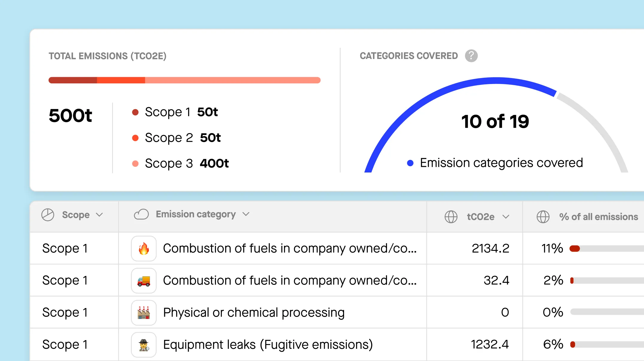644x361 pixels.
Task: Click the blue Emission categories covered legend dot
Action: coord(410,163)
